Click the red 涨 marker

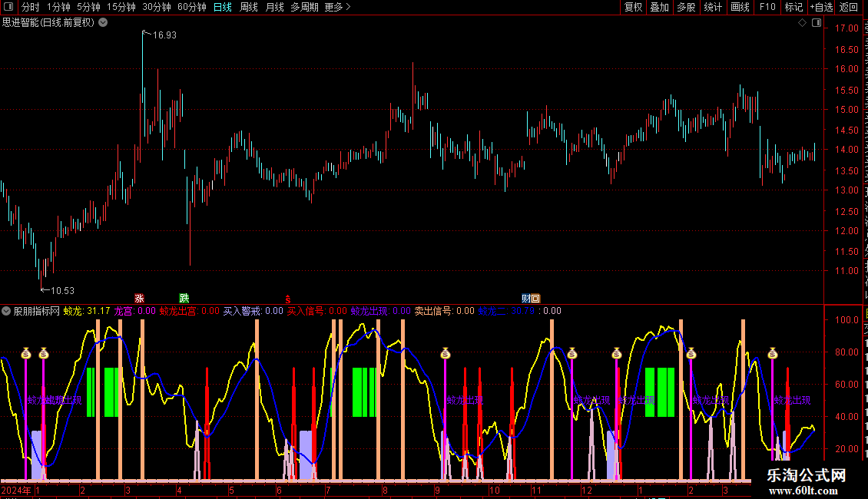point(140,298)
